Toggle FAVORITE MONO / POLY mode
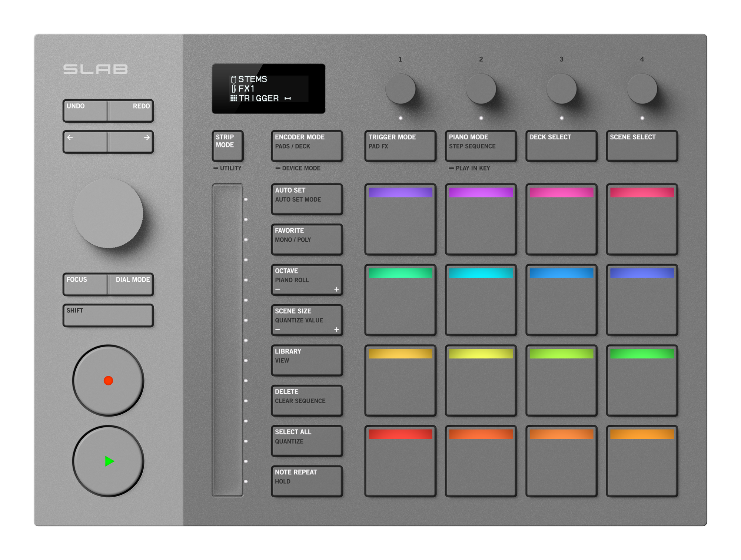This screenshot has width=741, height=560. [x=307, y=239]
